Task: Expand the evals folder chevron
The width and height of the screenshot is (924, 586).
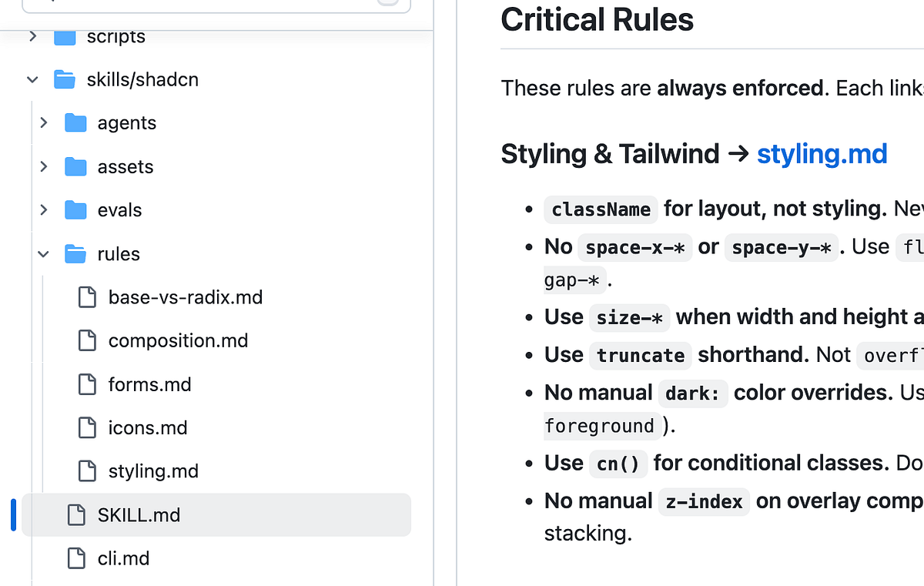Action: [43, 210]
